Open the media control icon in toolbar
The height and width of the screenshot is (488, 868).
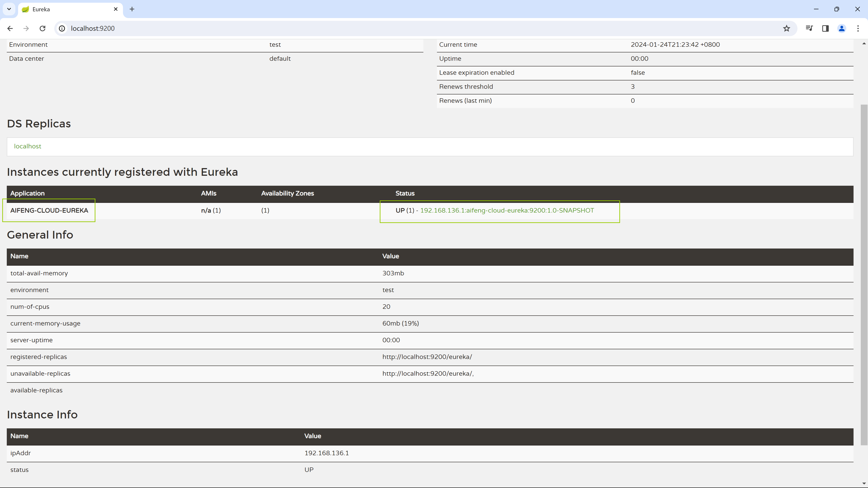pyautogui.click(x=809, y=29)
